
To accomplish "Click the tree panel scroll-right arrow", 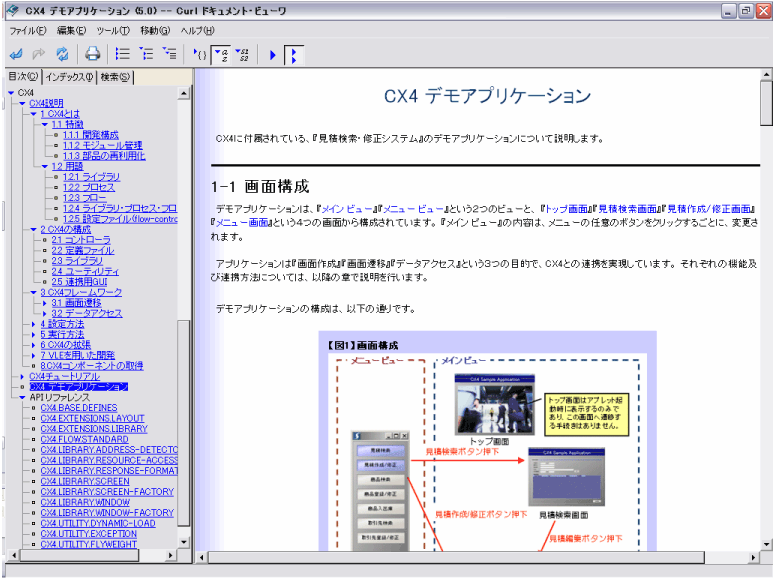I will coord(171,555).
